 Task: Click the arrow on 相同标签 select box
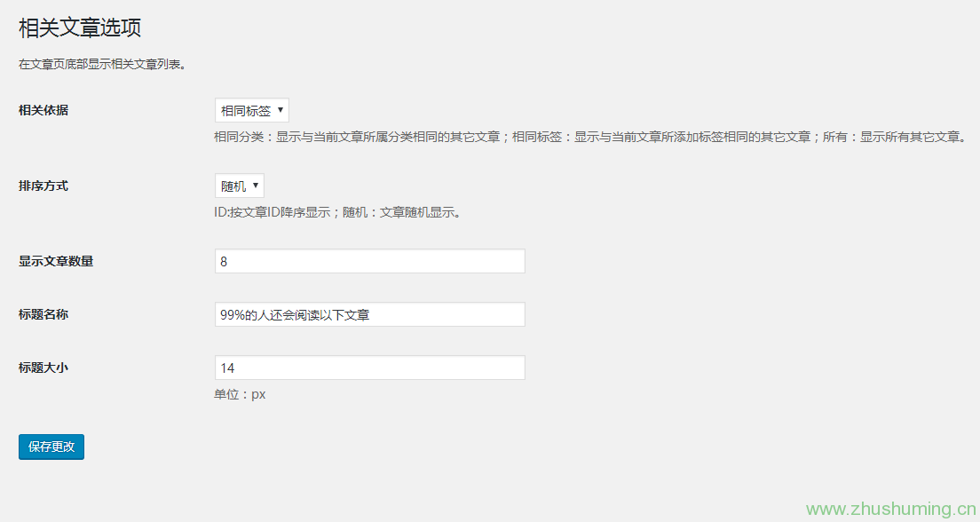point(281,110)
